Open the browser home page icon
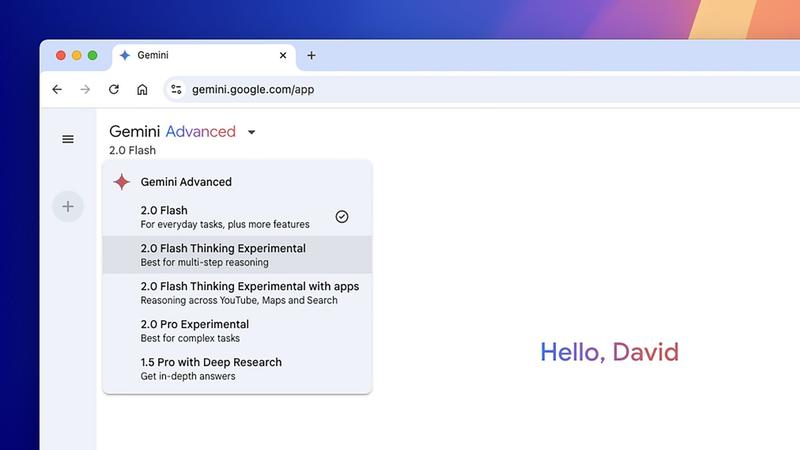This screenshot has height=450, width=800. [142, 89]
